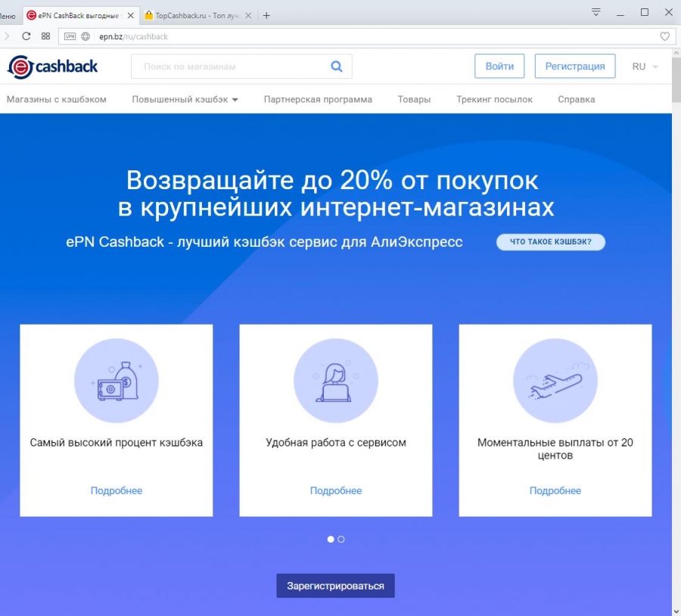The height and width of the screenshot is (616, 681).
Task: Open Подробнее under Самый высокий процент кэшбэка
Action: point(117,490)
